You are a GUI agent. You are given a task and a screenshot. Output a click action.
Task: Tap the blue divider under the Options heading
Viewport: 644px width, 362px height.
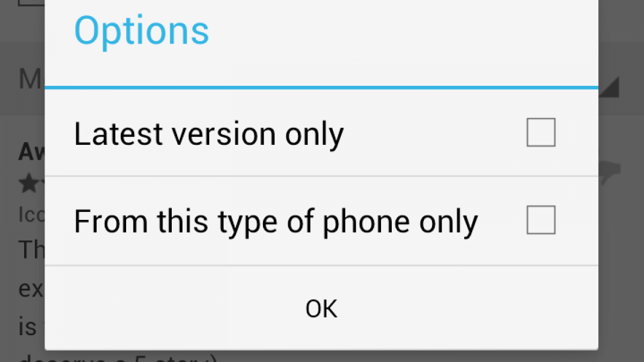pos(321,87)
